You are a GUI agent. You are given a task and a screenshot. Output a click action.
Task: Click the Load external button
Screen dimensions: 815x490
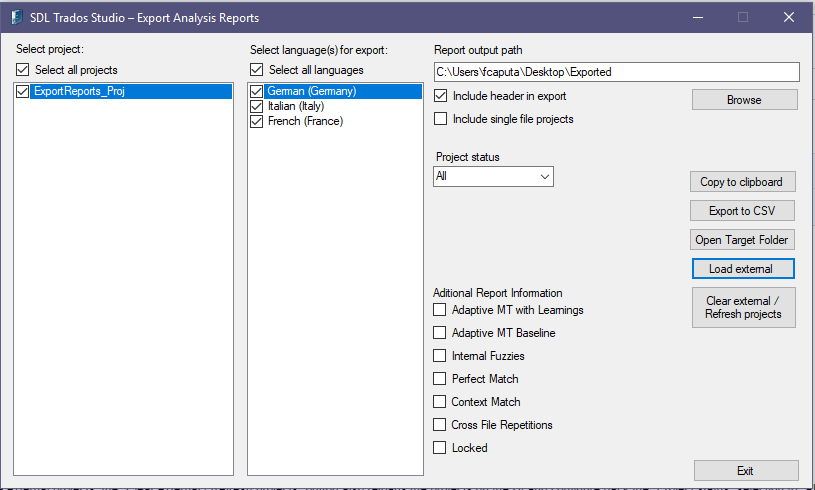pyautogui.click(x=743, y=269)
